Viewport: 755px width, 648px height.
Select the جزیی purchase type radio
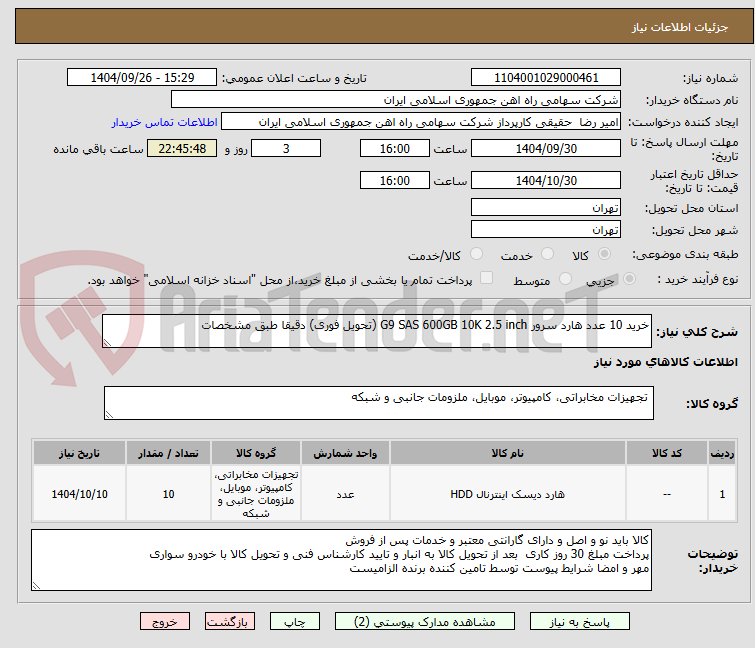[x=629, y=279]
